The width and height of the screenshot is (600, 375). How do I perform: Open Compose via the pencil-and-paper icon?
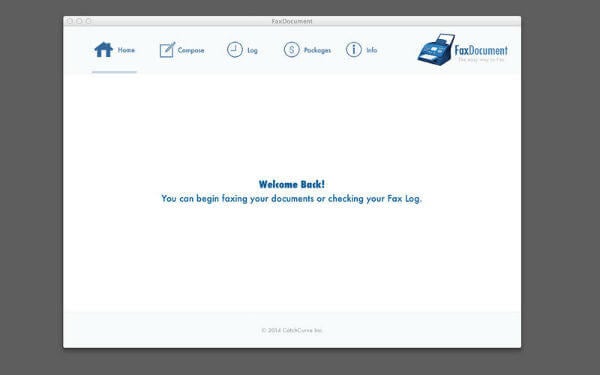(x=167, y=50)
